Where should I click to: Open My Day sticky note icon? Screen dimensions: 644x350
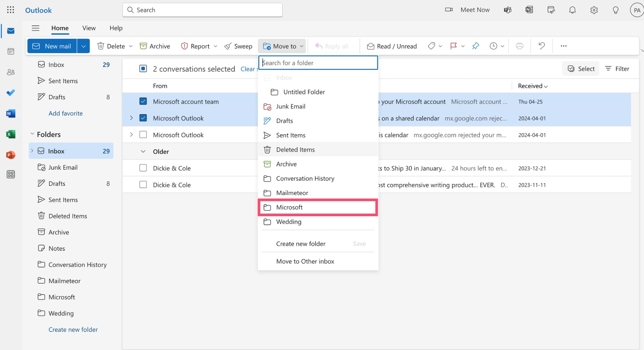(551, 10)
